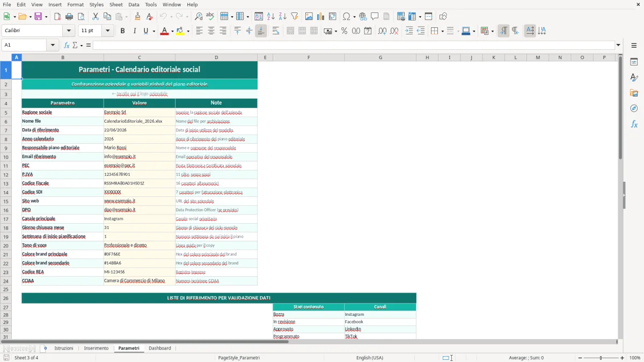Run the Spelling check icon
The width and height of the screenshot is (644, 362).
point(210,17)
